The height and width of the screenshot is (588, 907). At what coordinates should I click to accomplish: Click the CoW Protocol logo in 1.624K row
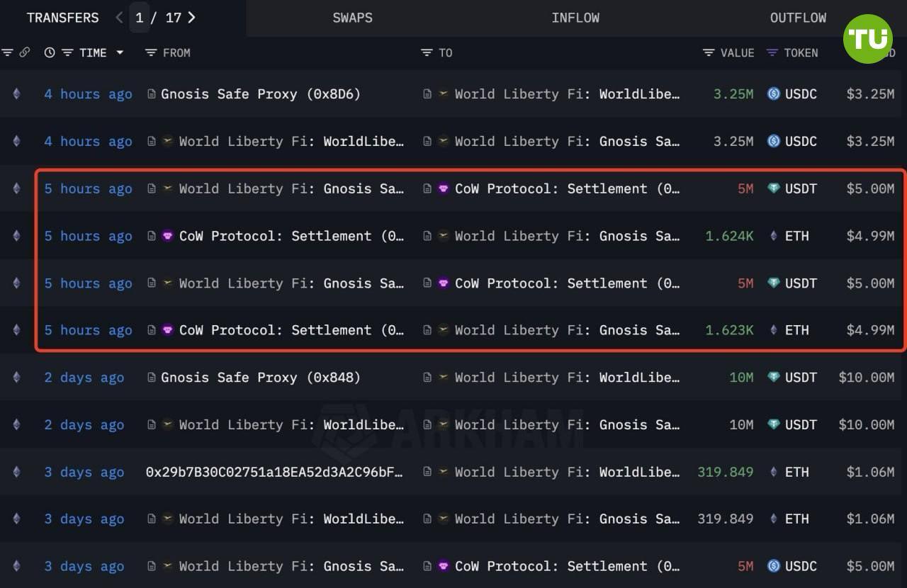168,235
